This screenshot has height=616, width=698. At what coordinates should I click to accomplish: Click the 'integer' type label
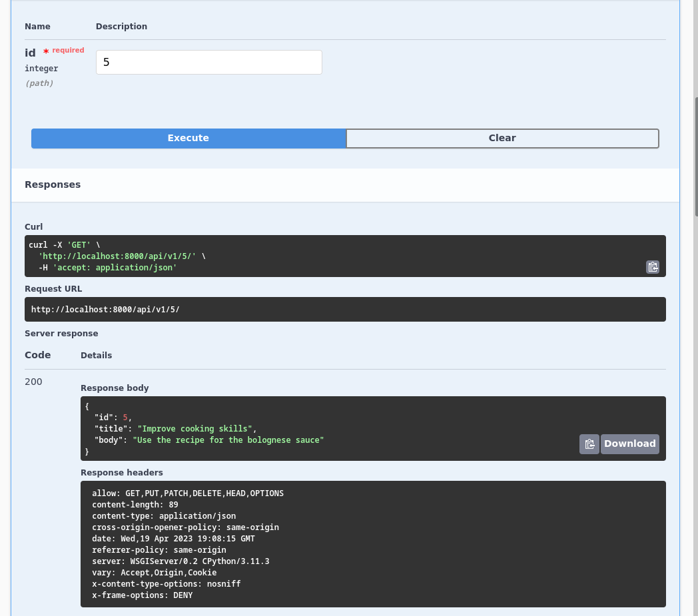pos(41,69)
